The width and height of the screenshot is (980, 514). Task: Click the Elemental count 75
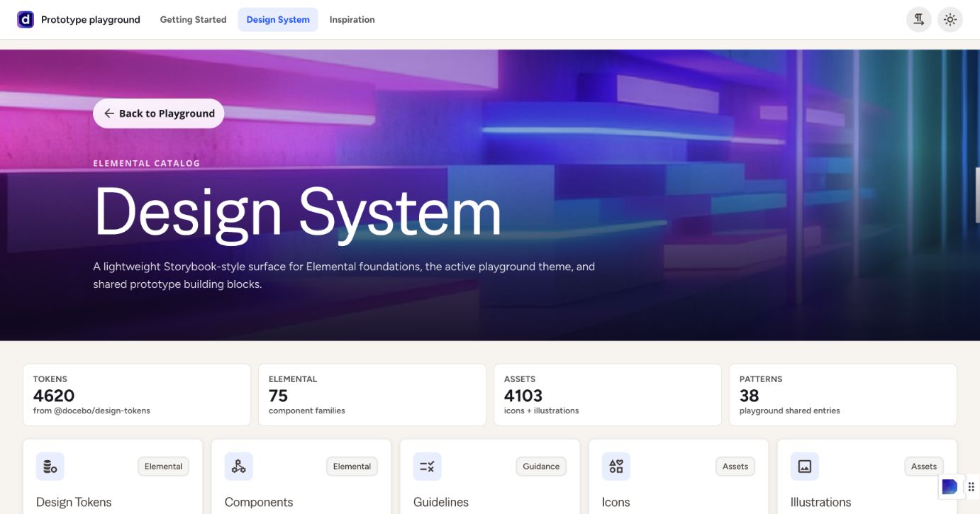point(279,396)
